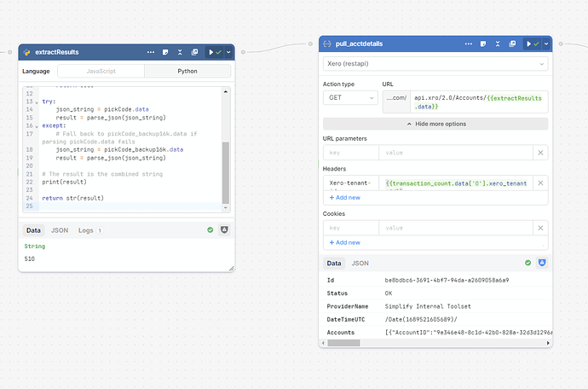The image size is (588, 389).
Task: Open the extractResults block more-options menu
Action: [x=151, y=52]
